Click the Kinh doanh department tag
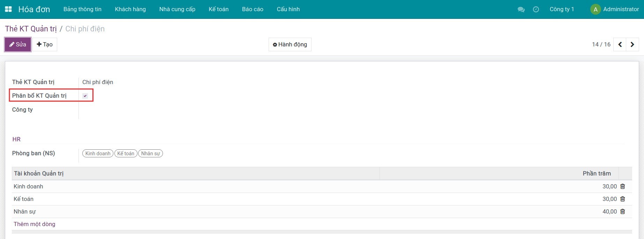This screenshot has height=239, width=644. (98, 154)
